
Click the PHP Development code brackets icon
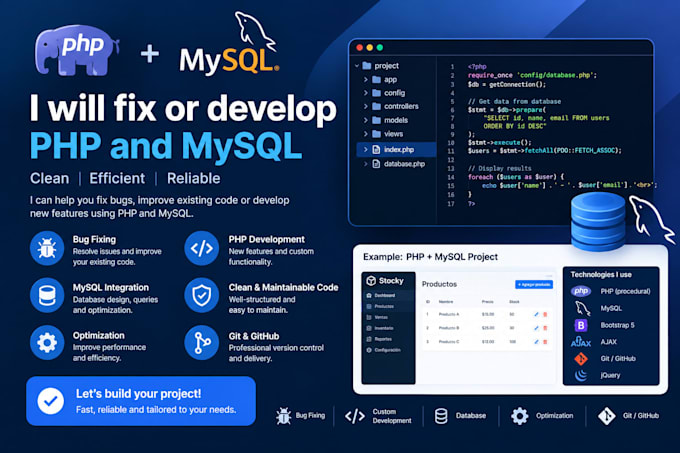tap(202, 248)
